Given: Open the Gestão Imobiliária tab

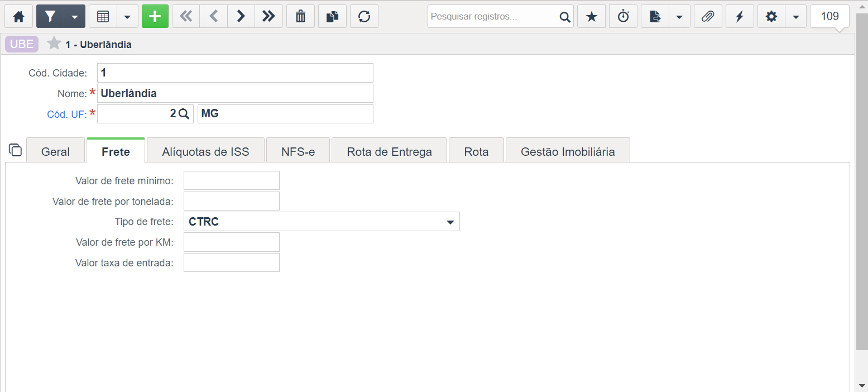Looking at the screenshot, I should click(568, 151).
